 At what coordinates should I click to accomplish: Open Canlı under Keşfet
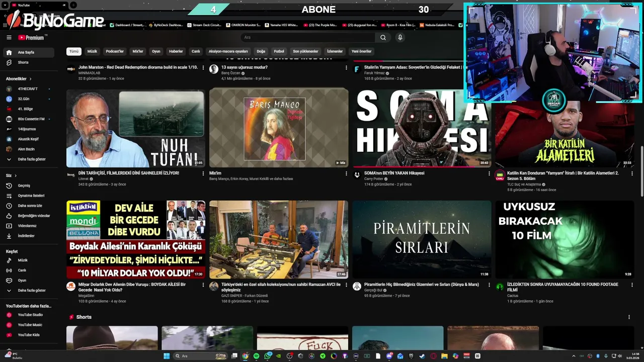[x=29, y=270]
